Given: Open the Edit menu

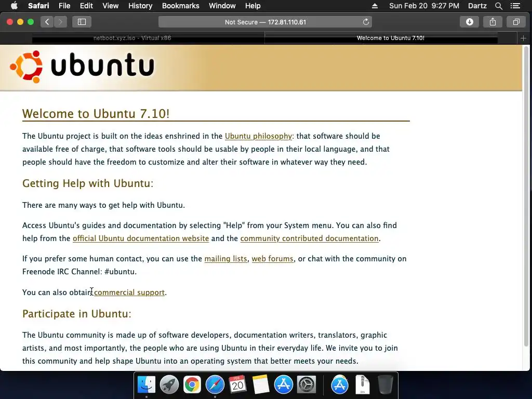Looking at the screenshot, I should click(x=86, y=6).
